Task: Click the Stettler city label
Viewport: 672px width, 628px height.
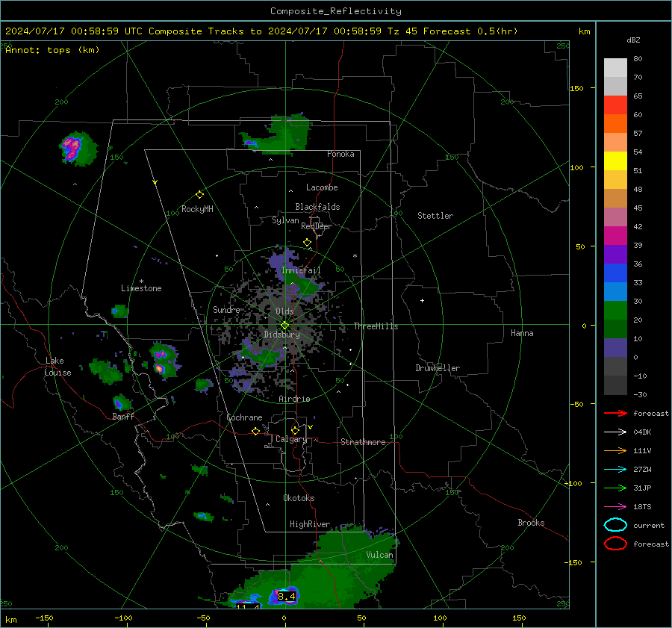Action: point(435,216)
